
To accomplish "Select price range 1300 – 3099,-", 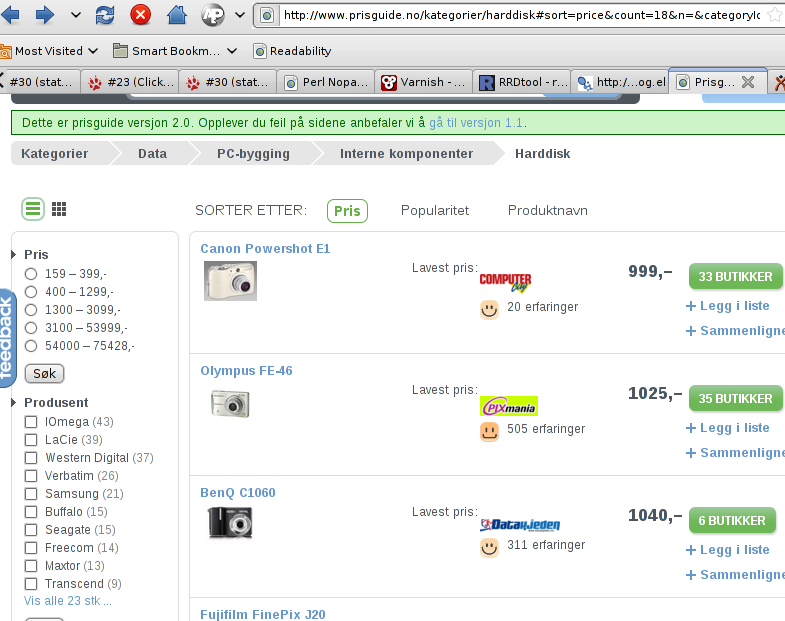I will 31,310.
